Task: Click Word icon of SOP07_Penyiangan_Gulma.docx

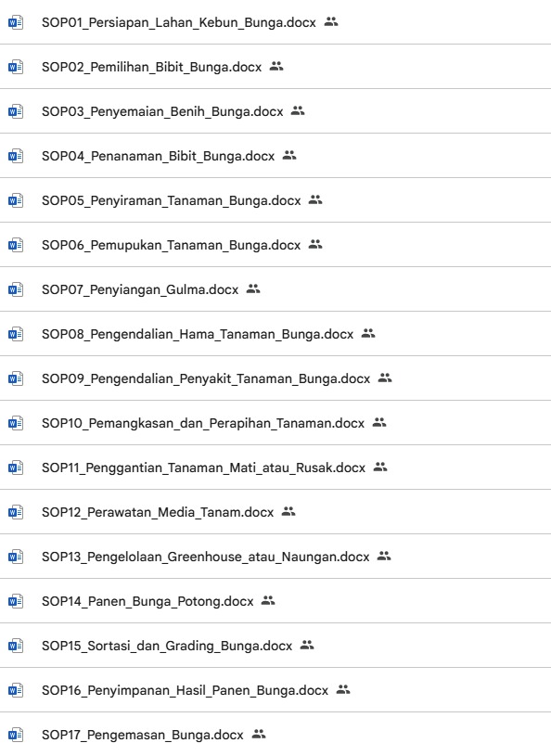Action: tap(16, 289)
